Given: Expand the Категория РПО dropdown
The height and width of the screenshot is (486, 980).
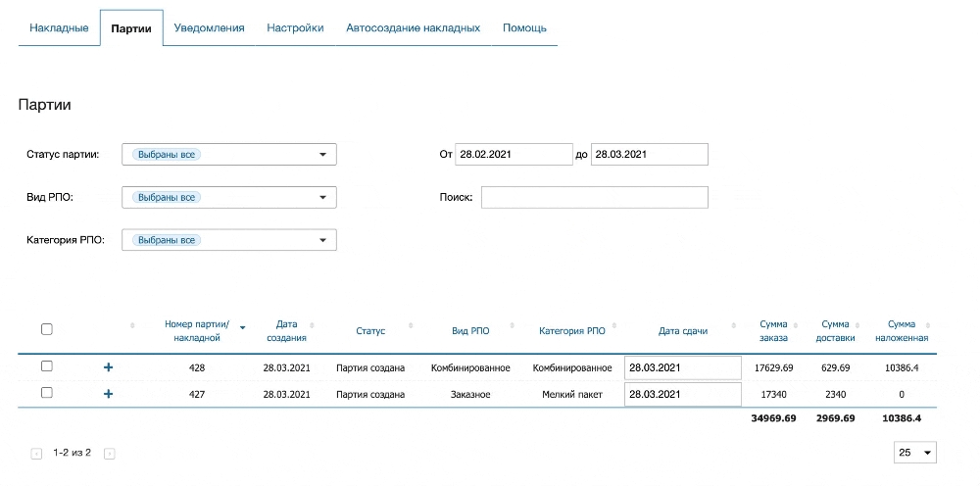Looking at the screenshot, I should [228, 240].
